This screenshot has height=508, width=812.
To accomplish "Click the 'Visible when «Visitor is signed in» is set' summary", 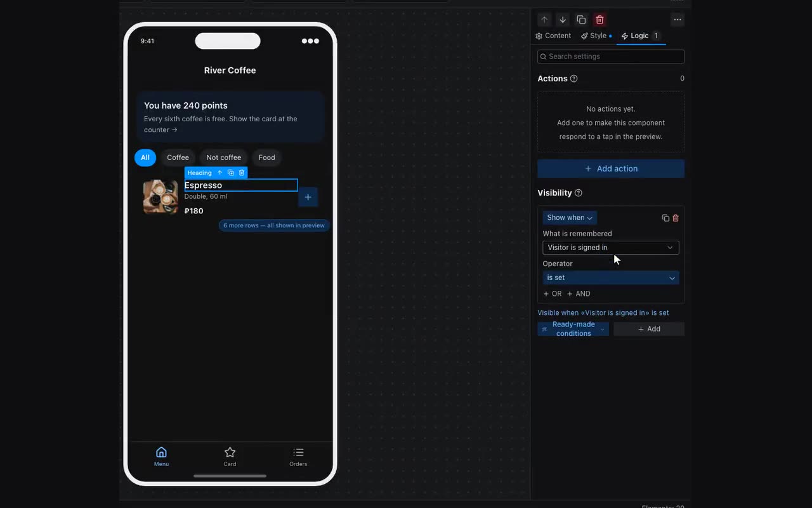I will pyautogui.click(x=603, y=313).
